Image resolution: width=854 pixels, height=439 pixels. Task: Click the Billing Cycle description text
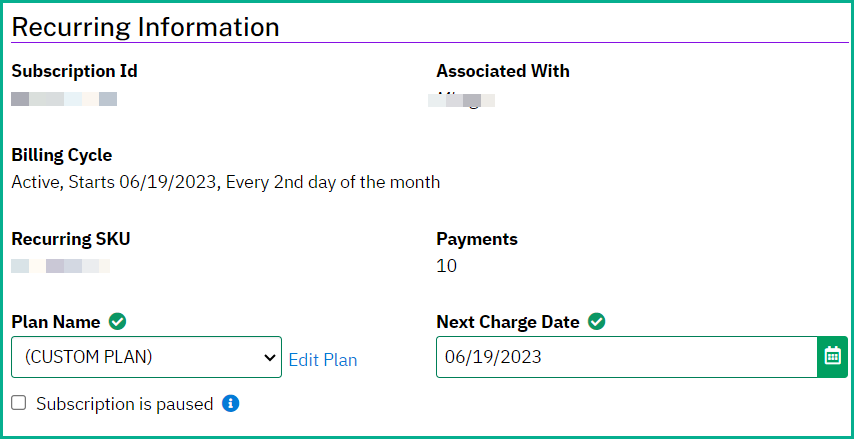226,182
